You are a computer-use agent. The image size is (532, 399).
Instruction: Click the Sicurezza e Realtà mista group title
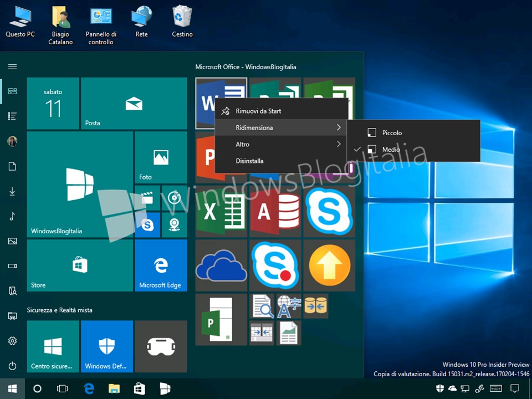click(60, 310)
